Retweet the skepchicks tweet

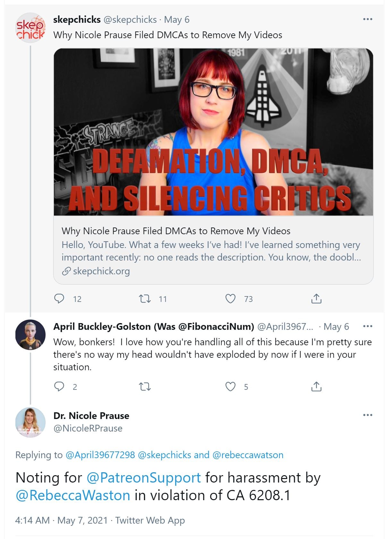[145, 299]
